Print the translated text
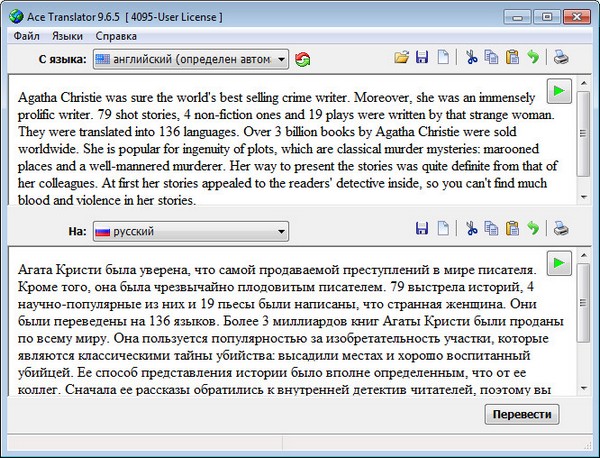600x458 pixels. (x=562, y=230)
